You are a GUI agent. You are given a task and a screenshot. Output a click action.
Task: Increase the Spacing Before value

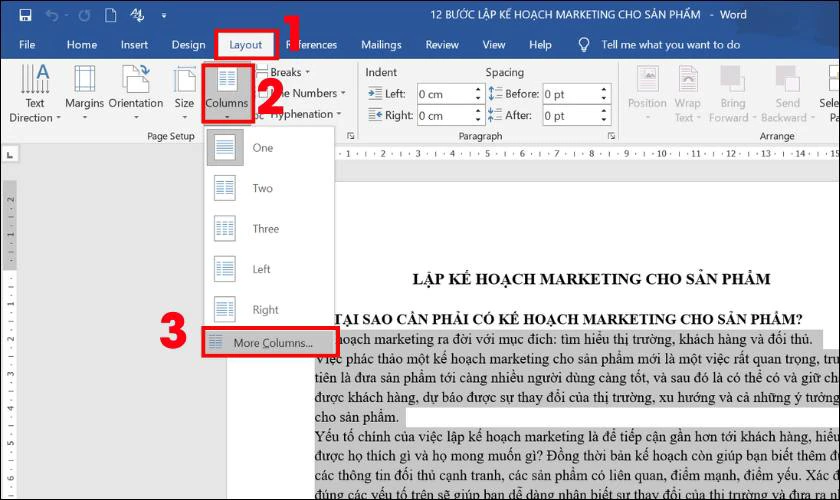coord(604,89)
